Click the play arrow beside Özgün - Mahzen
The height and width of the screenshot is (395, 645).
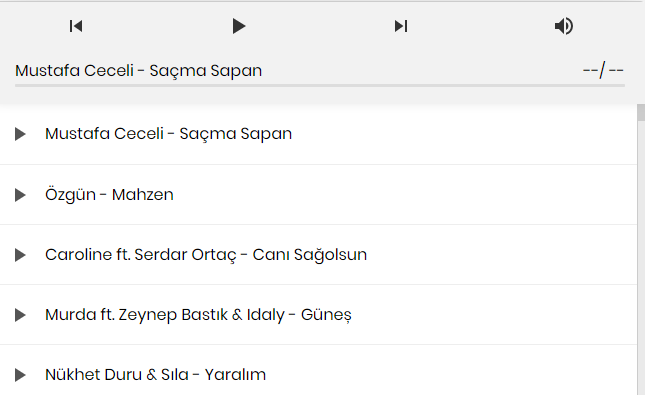coord(20,195)
